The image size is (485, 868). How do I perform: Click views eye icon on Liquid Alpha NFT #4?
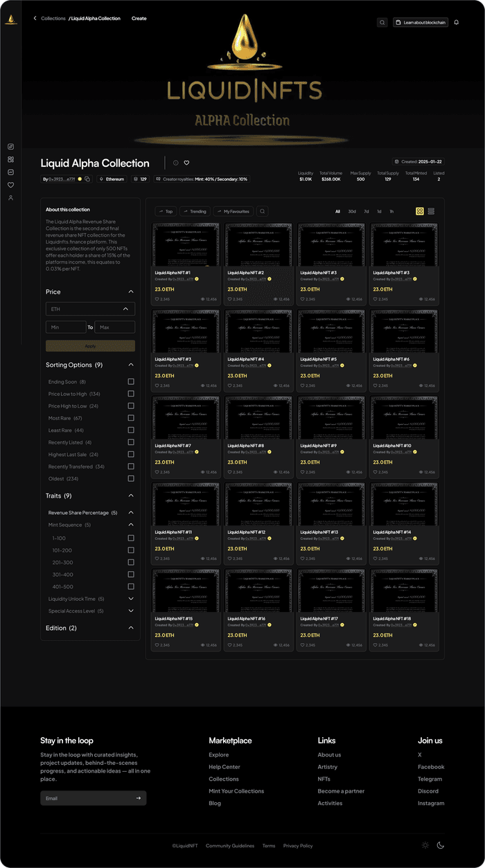click(276, 386)
